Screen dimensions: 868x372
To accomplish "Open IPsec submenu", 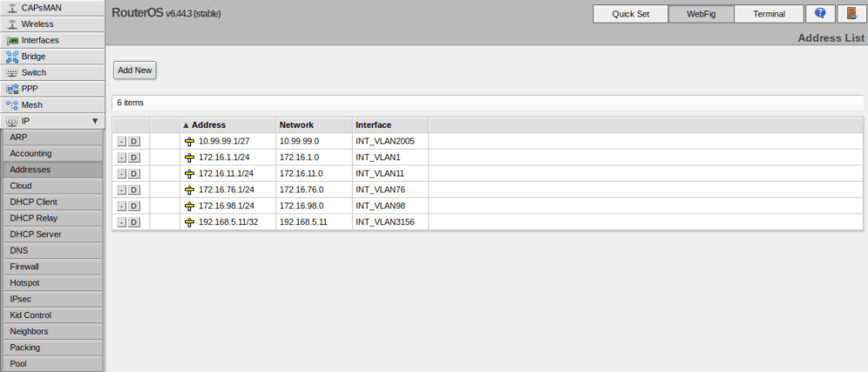I will tap(52, 299).
